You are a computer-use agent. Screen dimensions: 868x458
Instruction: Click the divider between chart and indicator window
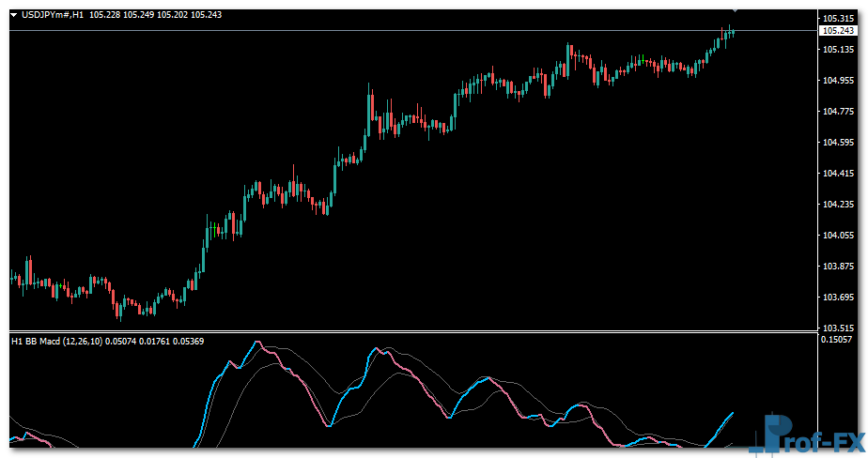pos(413,331)
